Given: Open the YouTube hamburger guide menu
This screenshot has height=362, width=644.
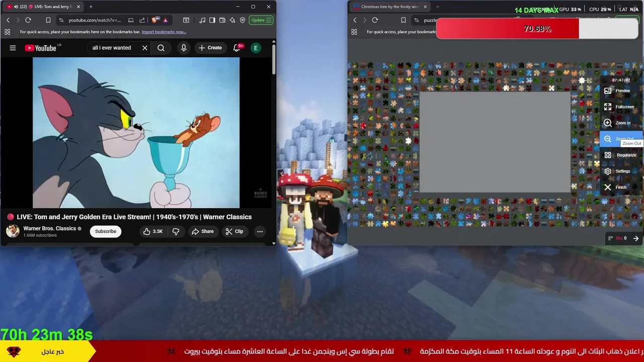Looking at the screenshot, I should [x=13, y=48].
